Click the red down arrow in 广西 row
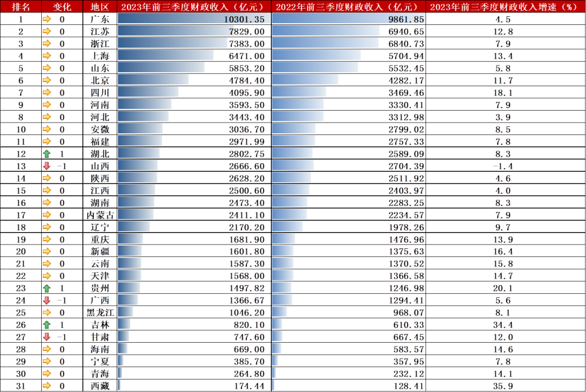This screenshot has height=392, width=586. click(x=47, y=300)
